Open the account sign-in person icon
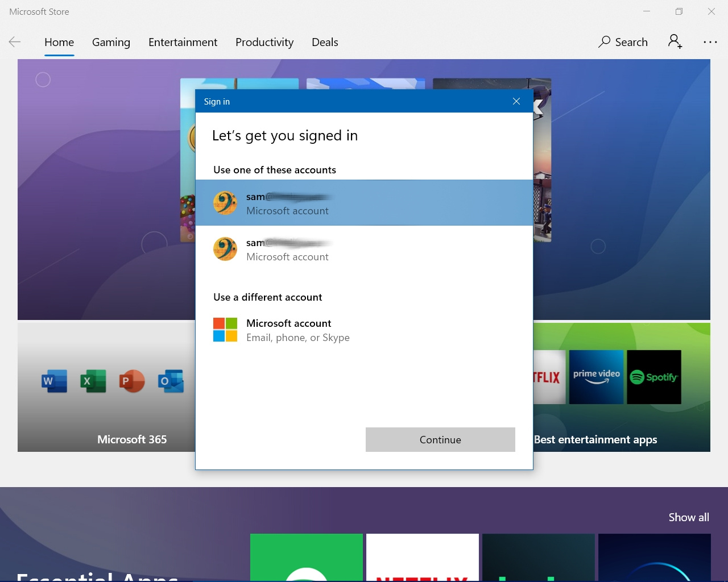 pyautogui.click(x=675, y=41)
